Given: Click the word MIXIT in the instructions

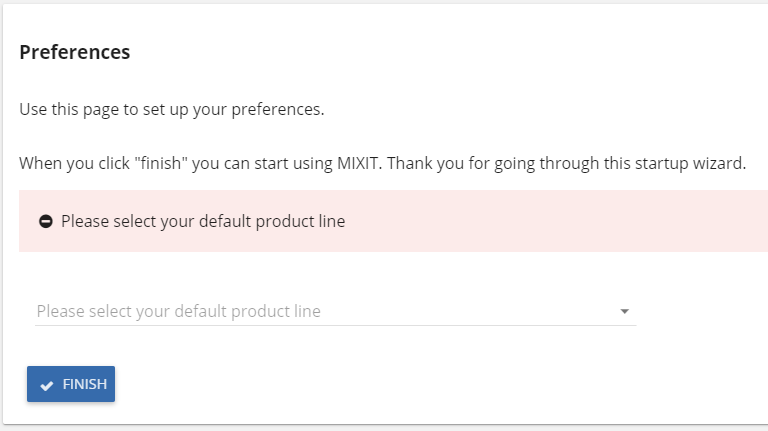Looking at the screenshot, I should (x=359, y=163).
